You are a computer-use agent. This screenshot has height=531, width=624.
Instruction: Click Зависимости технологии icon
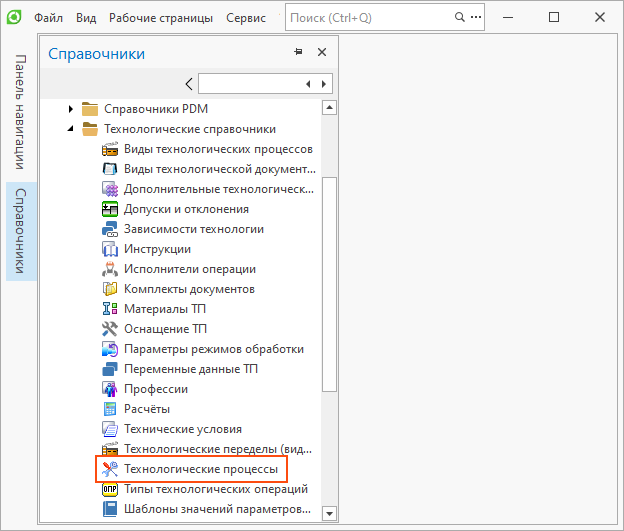[x=110, y=229]
